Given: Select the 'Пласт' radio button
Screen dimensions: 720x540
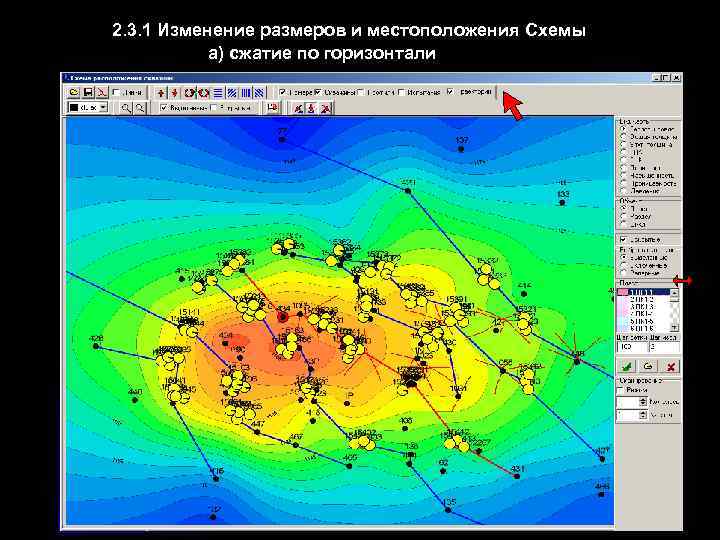Looking at the screenshot, I should pyautogui.click(x=623, y=208).
